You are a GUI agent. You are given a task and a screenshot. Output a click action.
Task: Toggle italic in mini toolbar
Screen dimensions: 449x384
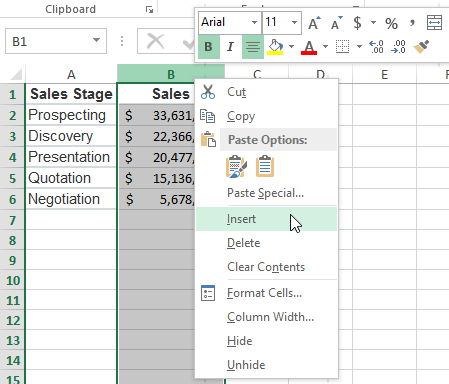coord(230,47)
